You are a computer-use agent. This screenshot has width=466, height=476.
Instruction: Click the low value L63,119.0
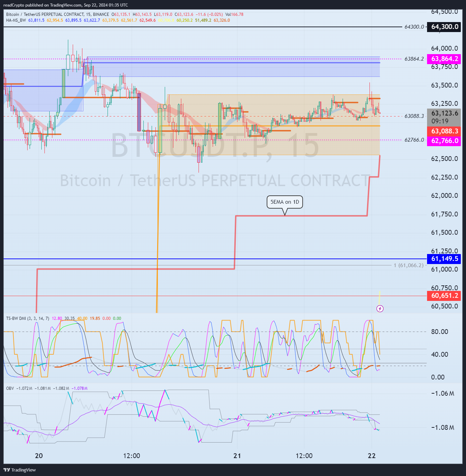click(x=163, y=14)
